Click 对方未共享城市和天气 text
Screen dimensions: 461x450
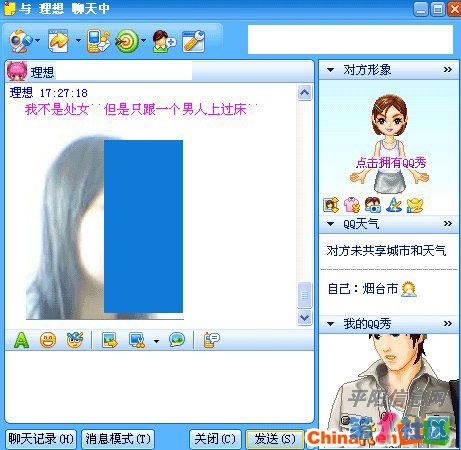click(386, 251)
